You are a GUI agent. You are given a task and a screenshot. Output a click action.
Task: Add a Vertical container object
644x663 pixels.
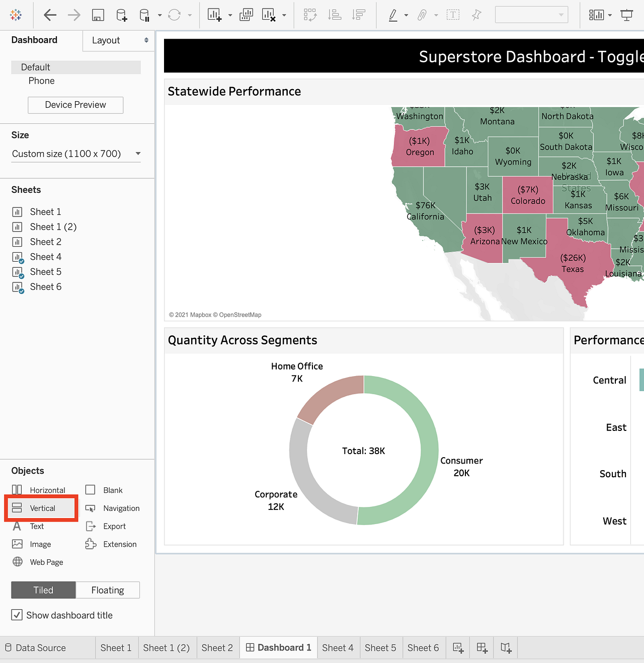click(41, 508)
